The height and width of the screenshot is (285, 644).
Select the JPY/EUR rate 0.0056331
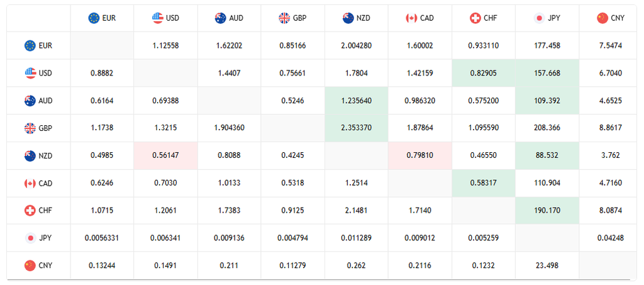click(x=102, y=238)
